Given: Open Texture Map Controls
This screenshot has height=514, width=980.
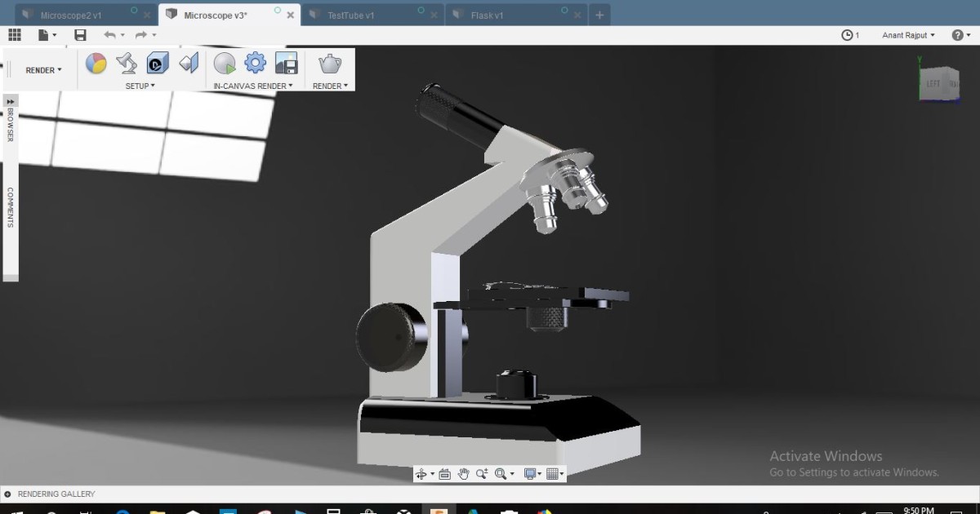Looking at the screenshot, I should 155,63.
